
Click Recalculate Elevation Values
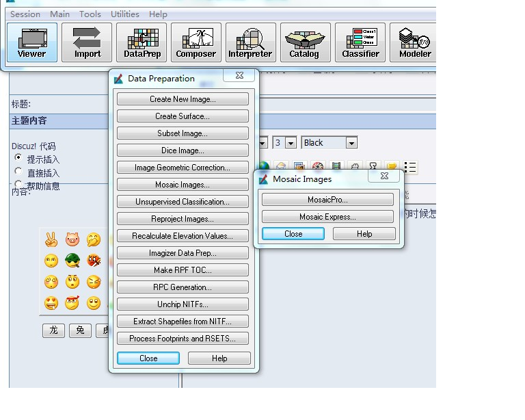click(x=183, y=236)
